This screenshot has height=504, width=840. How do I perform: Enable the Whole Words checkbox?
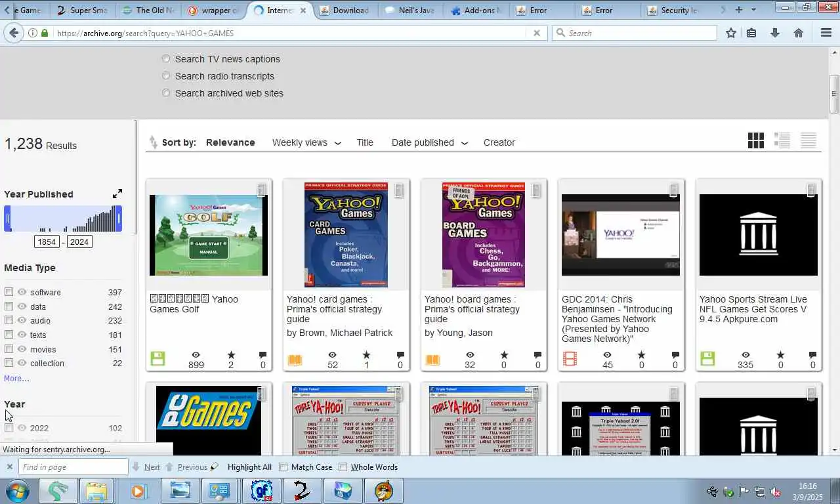343,467
